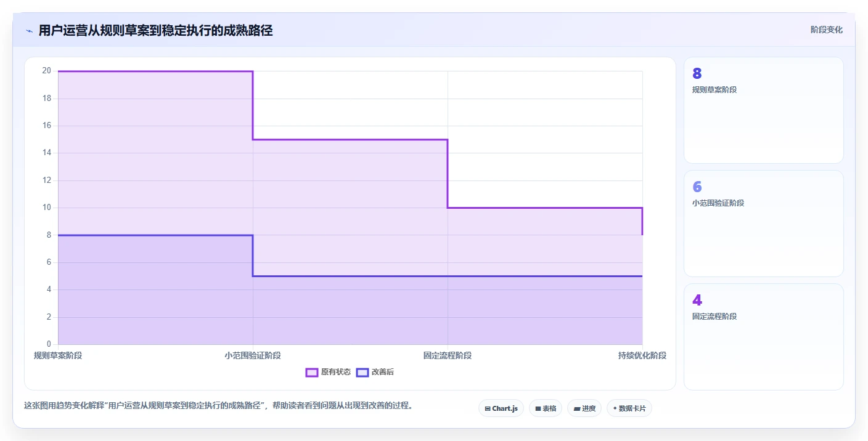The width and height of the screenshot is (868, 441).
Task: Click the 数据卡片 tag chip
Action: coord(629,408)
